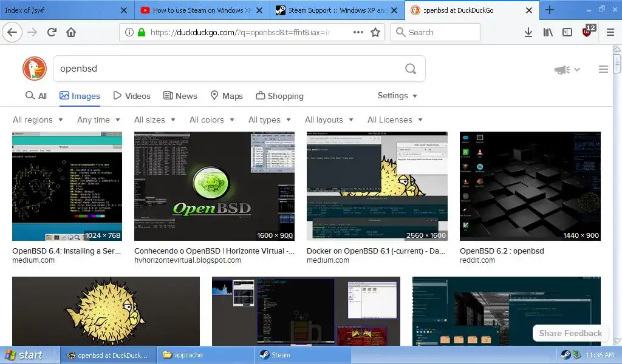Open the yellow pufferfish image thumbnail
The height and width of the screenshot is (364, 622).
coord(106,311)
